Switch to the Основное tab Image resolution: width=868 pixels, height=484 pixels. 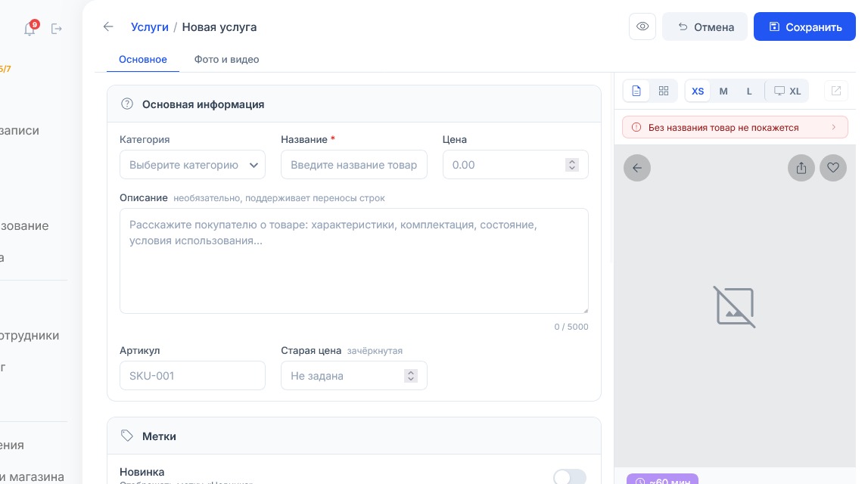[x=143, y=59]
